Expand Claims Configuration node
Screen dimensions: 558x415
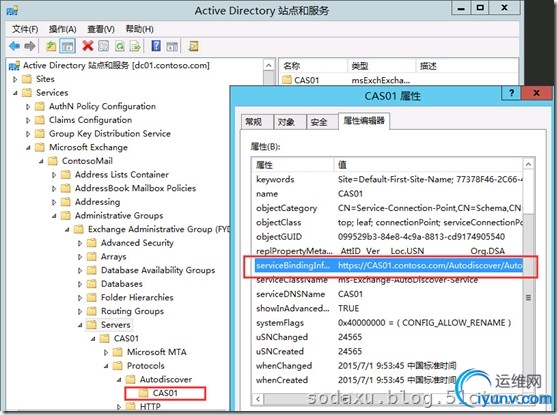[x=28, y=120]
